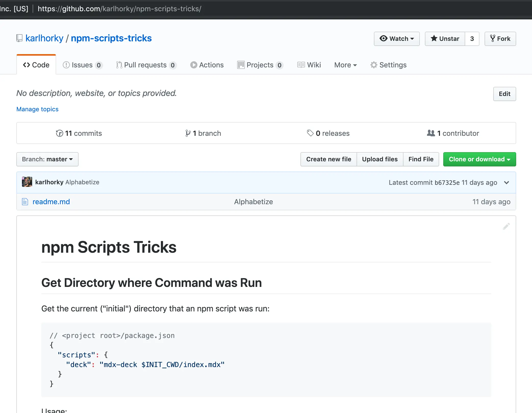Screen dimensions: 532x413
Task: Click the Edit button
Action: point(504,94)
